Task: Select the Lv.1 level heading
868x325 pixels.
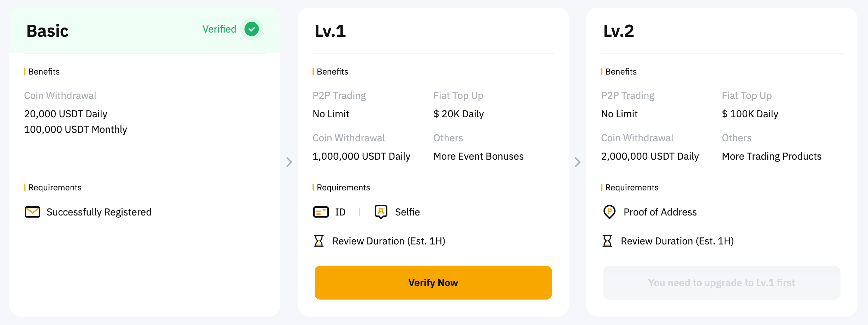Action: 330,31
